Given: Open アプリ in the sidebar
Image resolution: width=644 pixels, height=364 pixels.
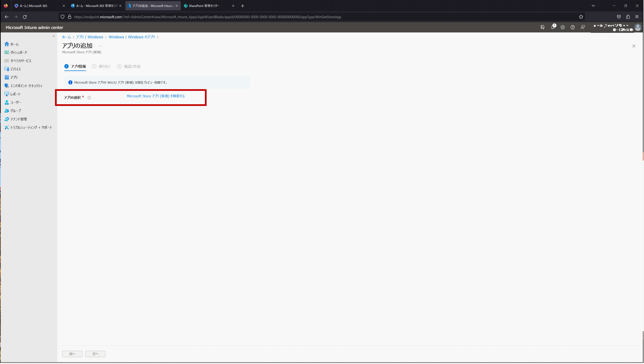Looking at the screenshot, I should pyautogui.click(x=11, y=77).
